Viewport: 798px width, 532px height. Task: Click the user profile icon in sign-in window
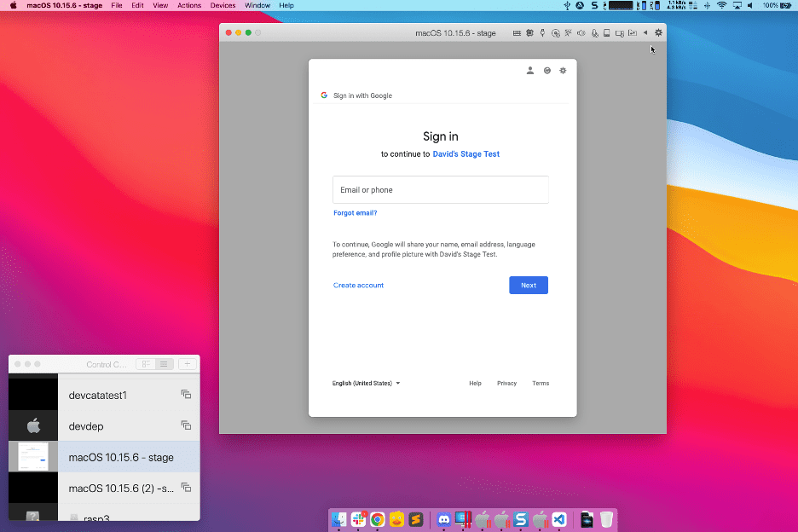(x=530, y=71)
